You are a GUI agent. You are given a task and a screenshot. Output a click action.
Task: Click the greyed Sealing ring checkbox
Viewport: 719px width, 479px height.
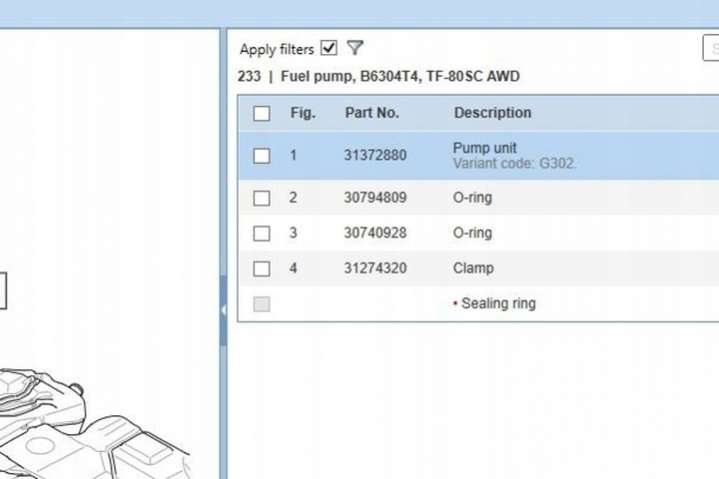tap(262, 304)
